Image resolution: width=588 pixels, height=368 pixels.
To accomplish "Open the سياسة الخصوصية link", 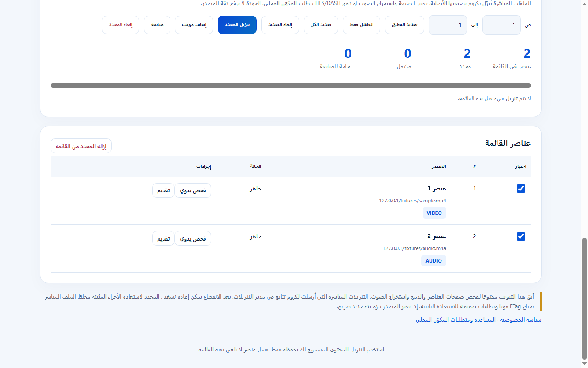I will 520,320.
